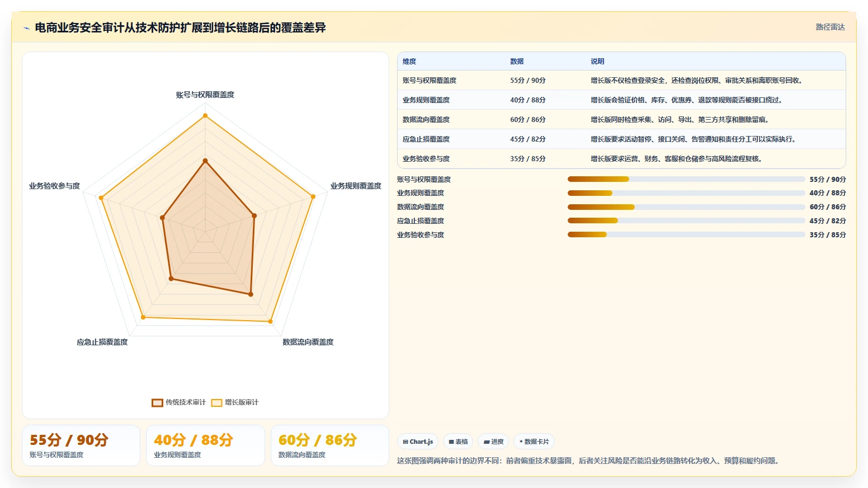Click inner radar point on 数据流向覆盖度 axis
Screen dimensions: 868x488
coord(251,294)
